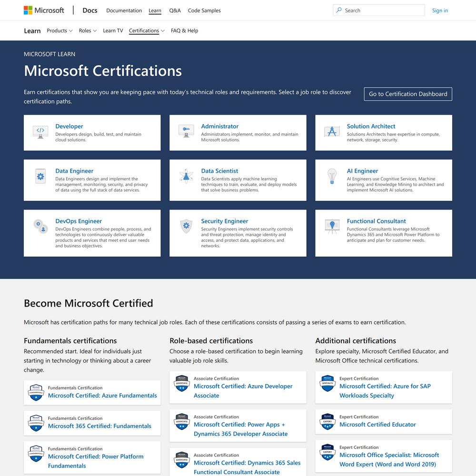
Task: Click the Fundamentals certifications heading
Action: pyautogui.click(x=70, y=341)
